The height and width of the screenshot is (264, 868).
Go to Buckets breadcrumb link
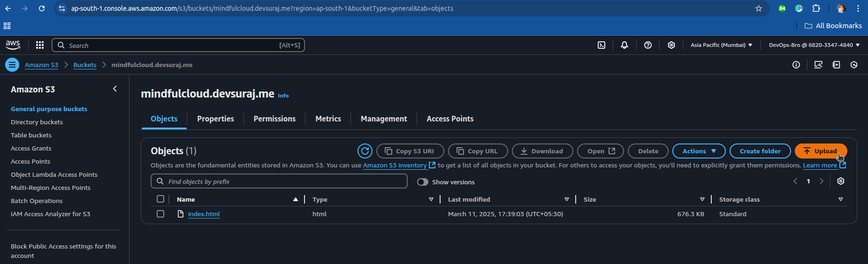point(85,65)
